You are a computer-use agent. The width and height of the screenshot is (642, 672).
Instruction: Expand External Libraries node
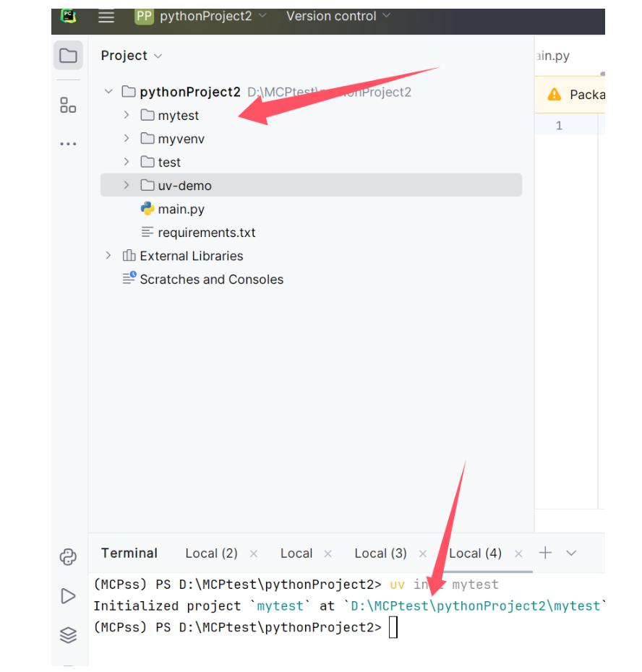108,255
